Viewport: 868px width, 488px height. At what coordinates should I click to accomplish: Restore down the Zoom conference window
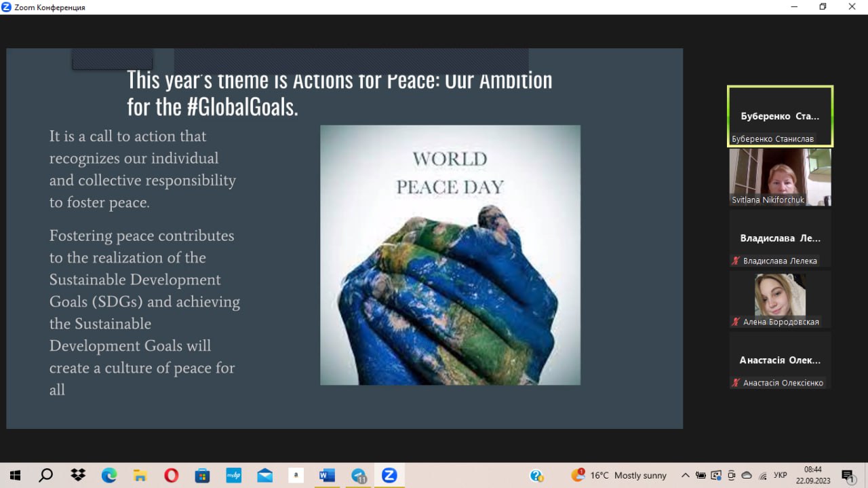[x=823, y=7]
